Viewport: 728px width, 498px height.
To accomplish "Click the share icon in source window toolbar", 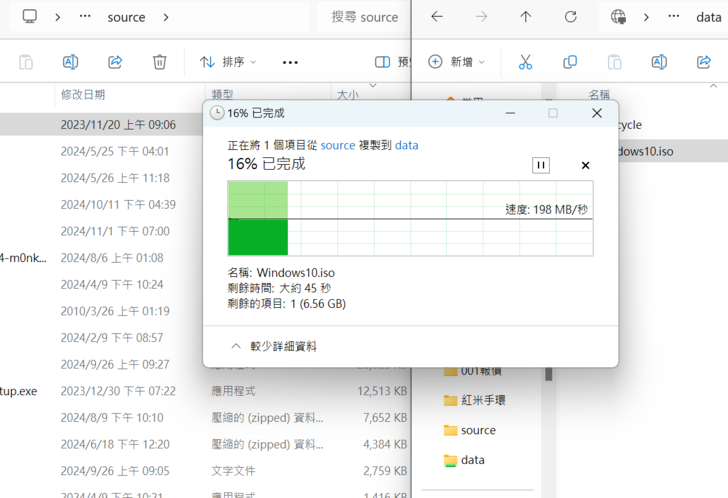I will pos(115,62).
